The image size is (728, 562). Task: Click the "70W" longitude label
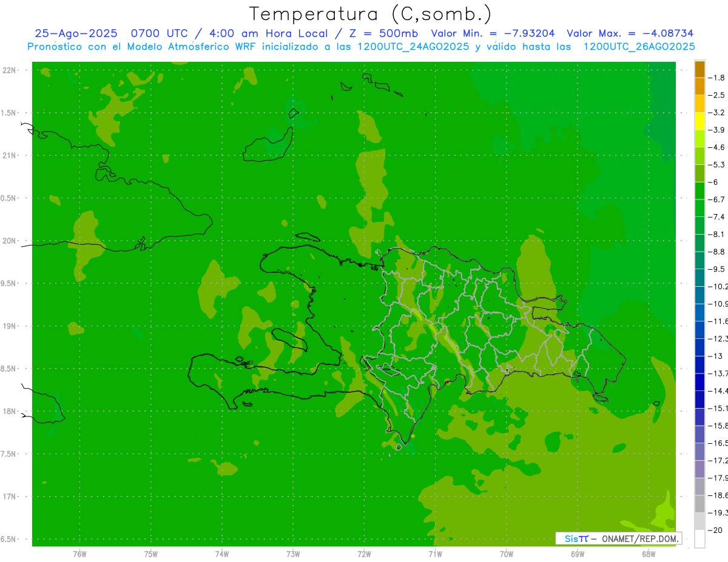coord(507,554)
